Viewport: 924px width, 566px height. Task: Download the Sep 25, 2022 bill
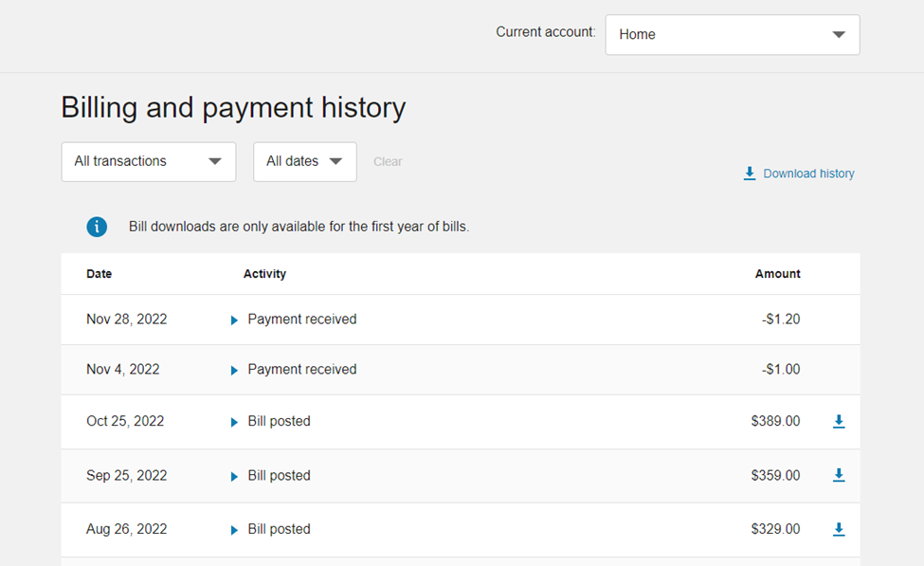click(x=839, y=475)
